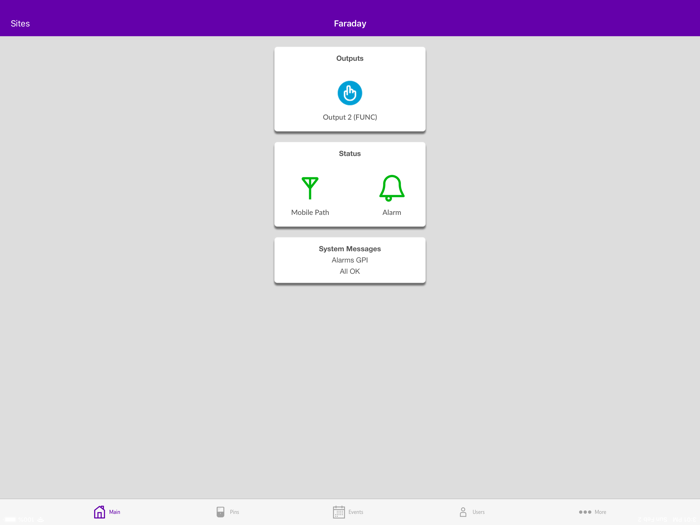Tap the Output 2 (FUNC) trigger icon
The width and height of the screenshot is (700, 525).
pos(350,93)
